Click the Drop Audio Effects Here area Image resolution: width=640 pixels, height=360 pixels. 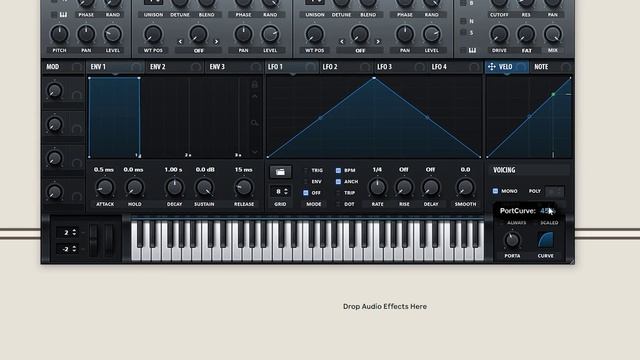coord(385,307)
